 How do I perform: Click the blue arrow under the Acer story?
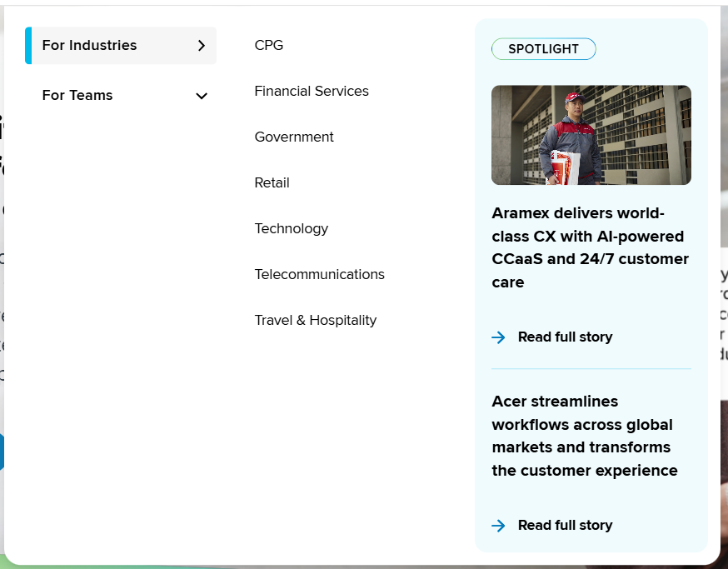pyautogui.click(x=499, y=526)
